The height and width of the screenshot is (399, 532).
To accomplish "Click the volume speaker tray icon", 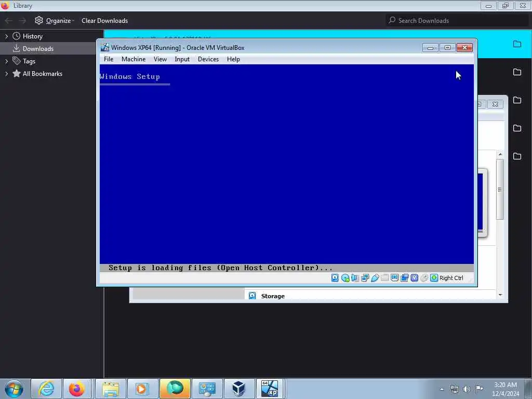I will point(467,389).
